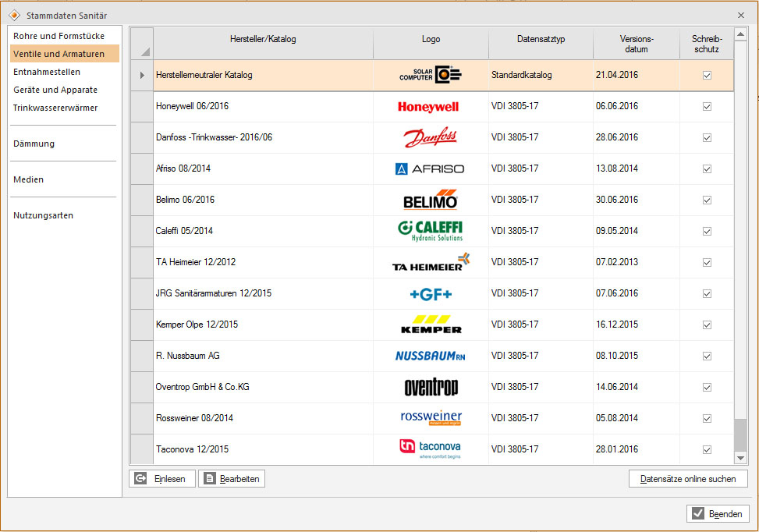
Task: Click the Datensatztyp column header
Action: pyautogui.click(x=541, y=44)
